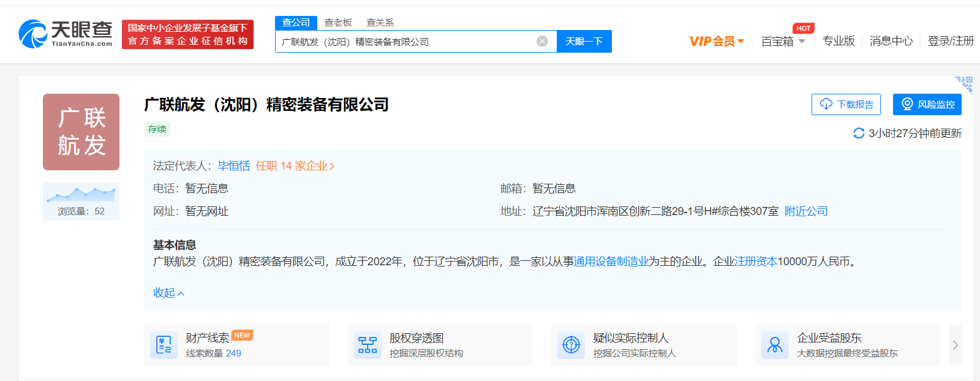
Task: Click the 疑似实际控制人 target icon
Action: pyautogui.click(x=571, y=345)
